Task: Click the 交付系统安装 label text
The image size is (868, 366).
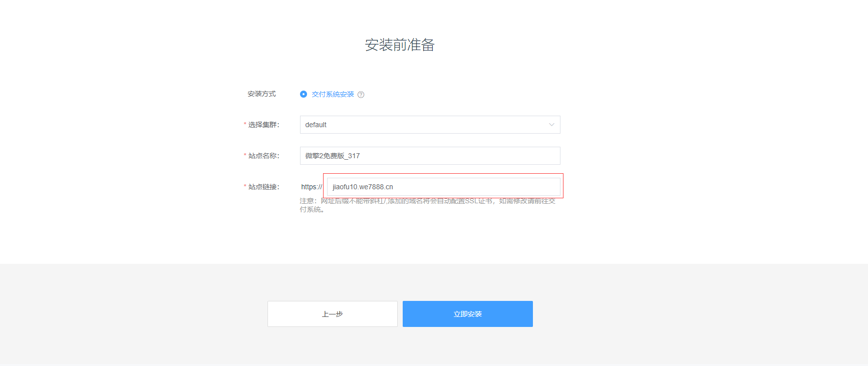Action: click(x=333, y=94)
